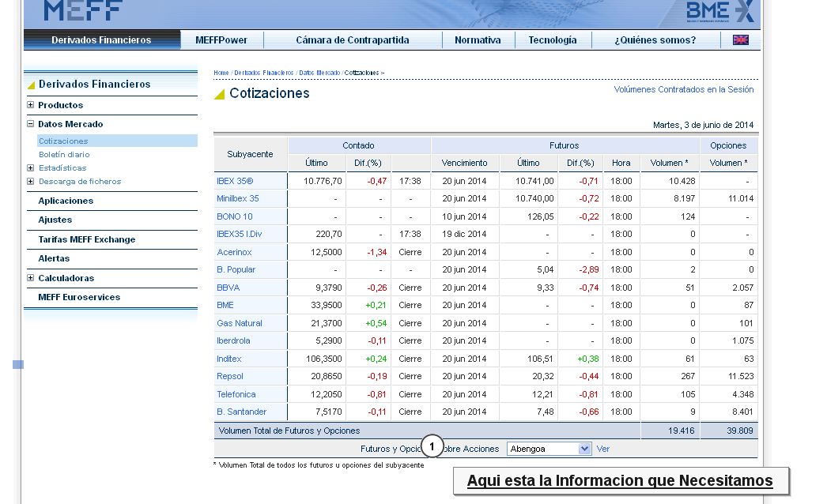827x504 pixels.
Task: Click date Martes, 3 de junio de 2014
Action: coord(703,125)
